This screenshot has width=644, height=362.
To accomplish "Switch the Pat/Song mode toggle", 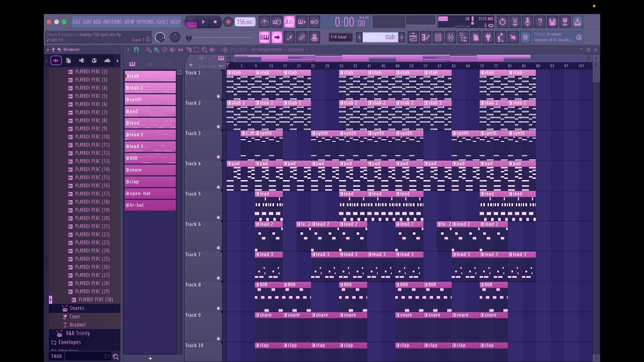I will tap(191, 22).
